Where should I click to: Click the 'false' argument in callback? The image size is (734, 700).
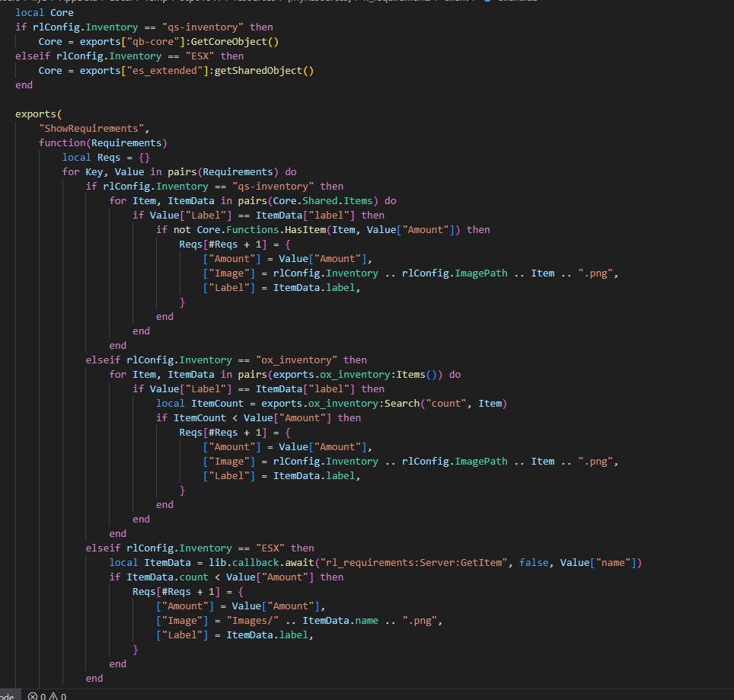[534, 563]
